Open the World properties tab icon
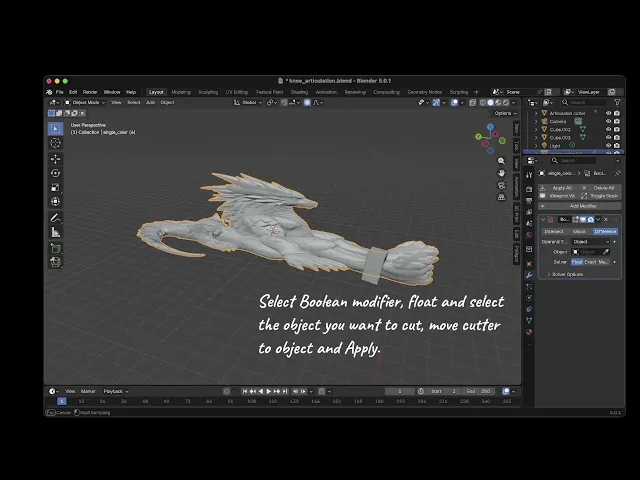The image size is (640, 480). click(x=529, y=235)
